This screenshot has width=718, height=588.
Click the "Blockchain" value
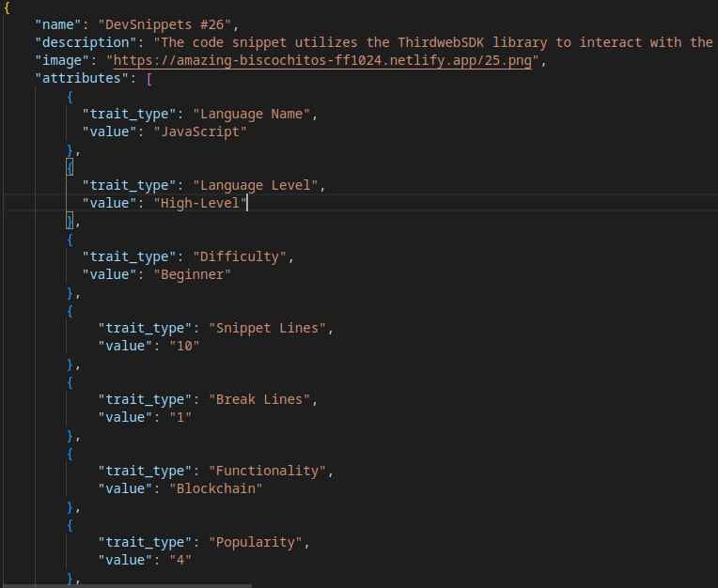[x=216, y=488]
